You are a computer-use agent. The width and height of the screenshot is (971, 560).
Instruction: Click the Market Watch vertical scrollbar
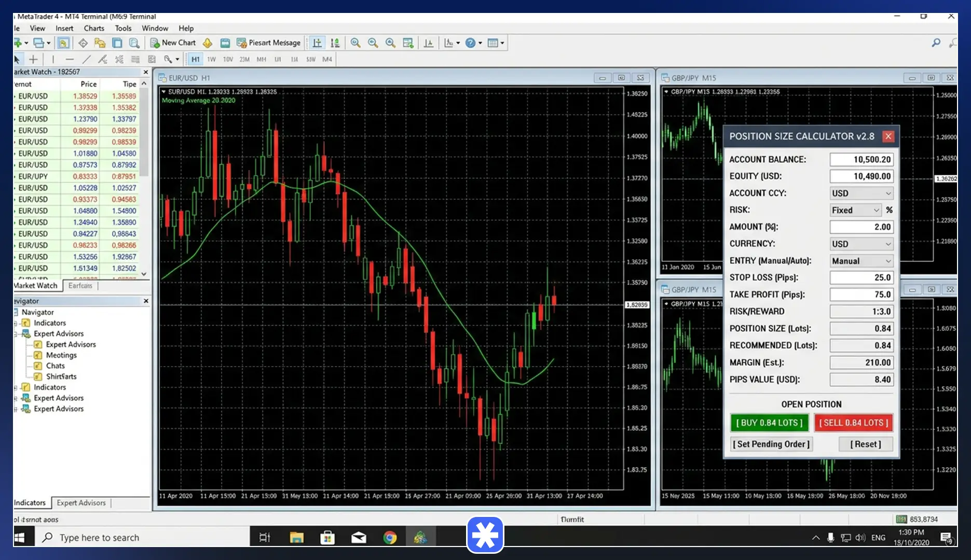pyautogui.click(x=144, y=178)
